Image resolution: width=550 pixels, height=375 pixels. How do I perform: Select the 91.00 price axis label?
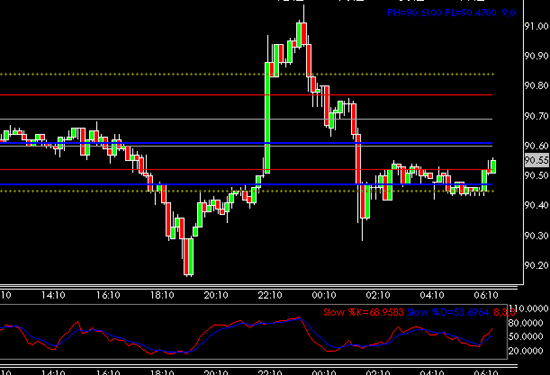[x=537, y=26]
